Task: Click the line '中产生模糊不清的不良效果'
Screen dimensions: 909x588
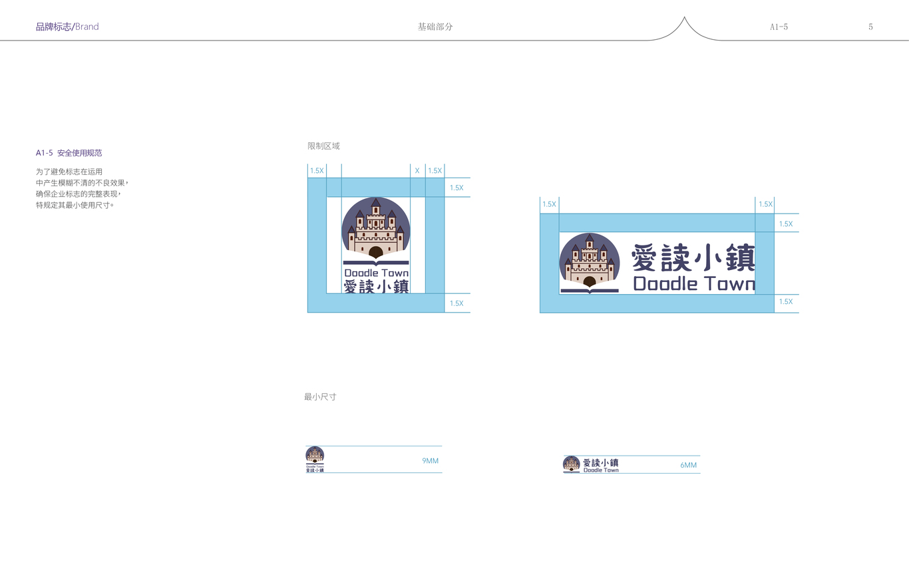Action: [82, 183]
